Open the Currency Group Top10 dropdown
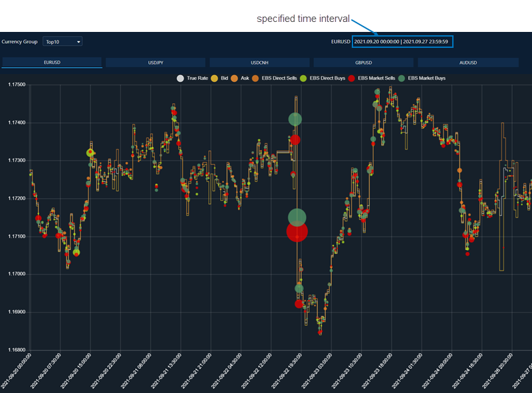 pyautogui.click(x=62, y=41)
